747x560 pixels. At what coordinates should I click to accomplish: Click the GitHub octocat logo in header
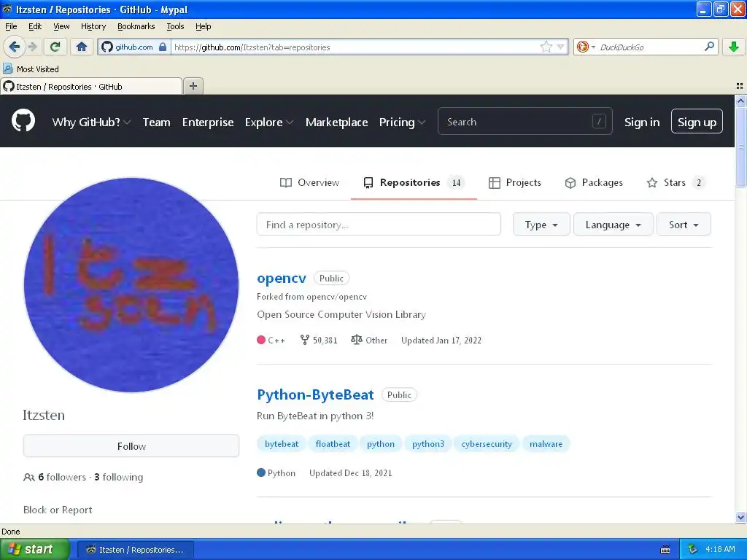coord(23,121)
